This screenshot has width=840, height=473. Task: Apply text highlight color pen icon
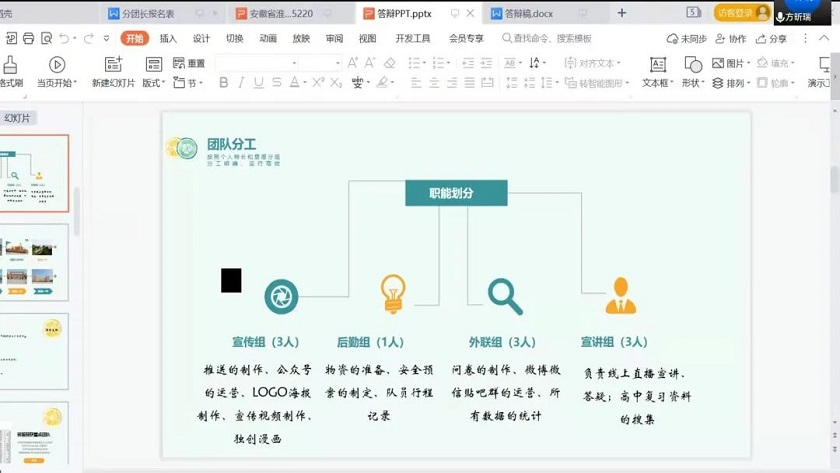click(382, 82)
